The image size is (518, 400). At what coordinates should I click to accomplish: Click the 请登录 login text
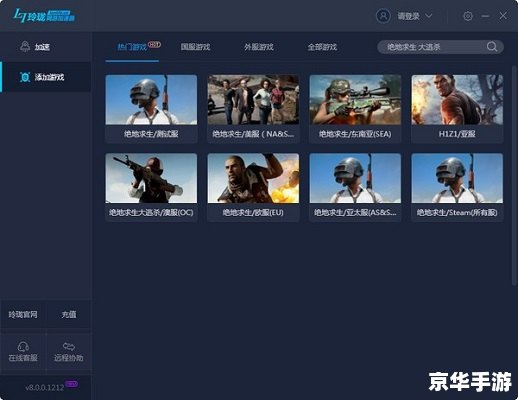pyautogui.click(x=408, y=16)
